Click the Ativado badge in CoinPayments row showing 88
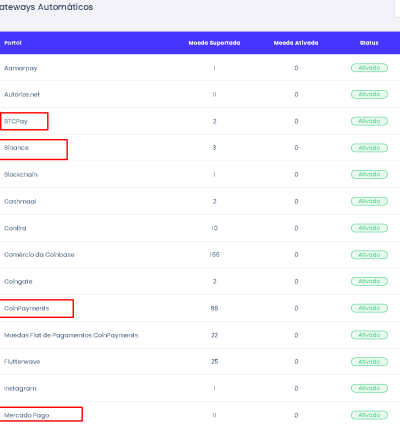 369,308
